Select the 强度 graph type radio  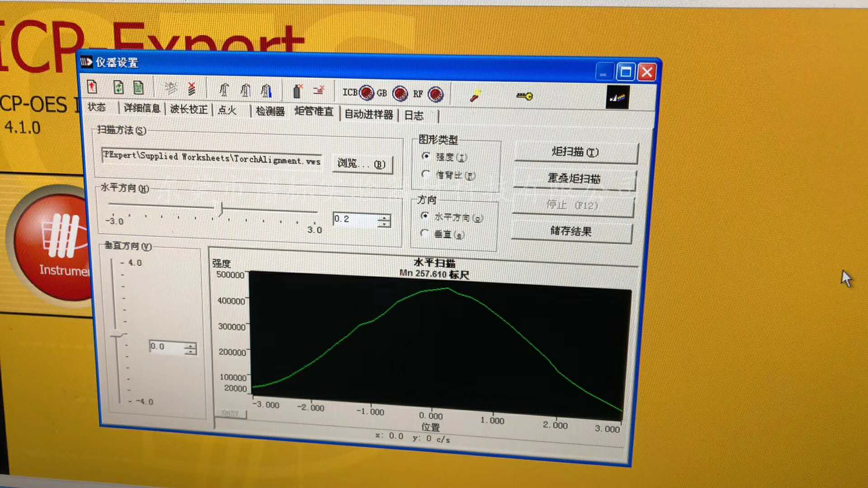(x=426, y=156)
